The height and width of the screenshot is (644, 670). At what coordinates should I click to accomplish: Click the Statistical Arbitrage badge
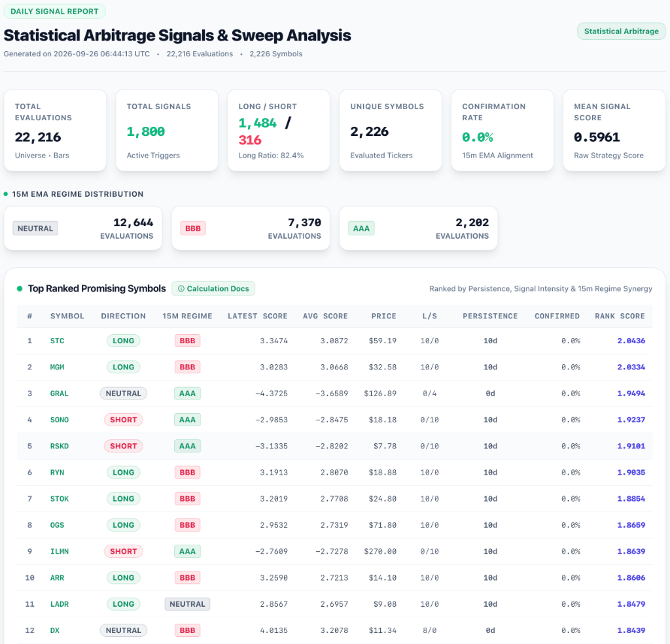[x=622, y=31]
